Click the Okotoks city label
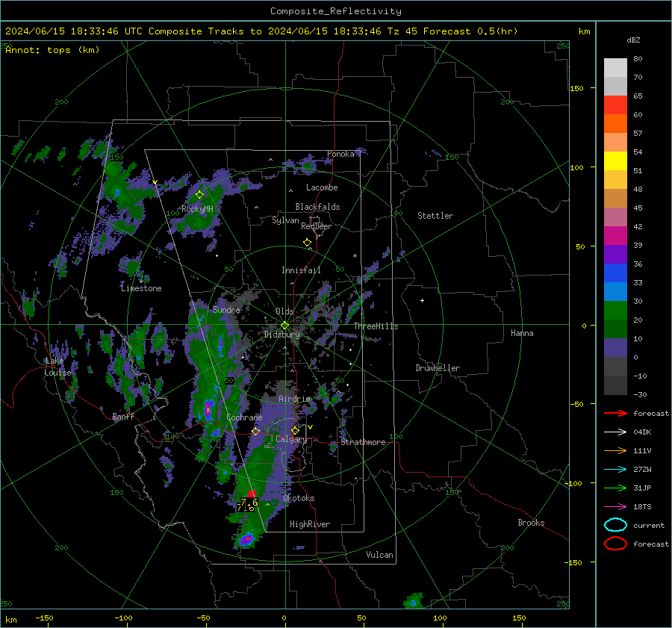 (x=299, y=498)
